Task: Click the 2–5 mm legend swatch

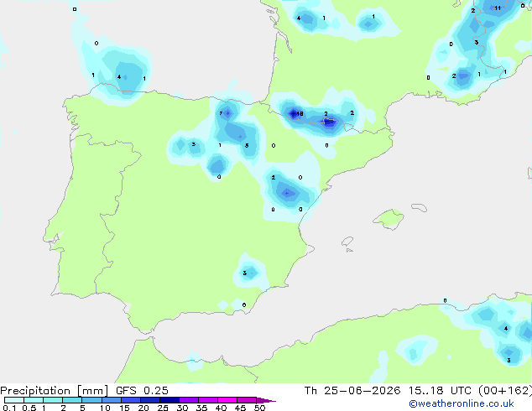Action: tap(72, 400)
